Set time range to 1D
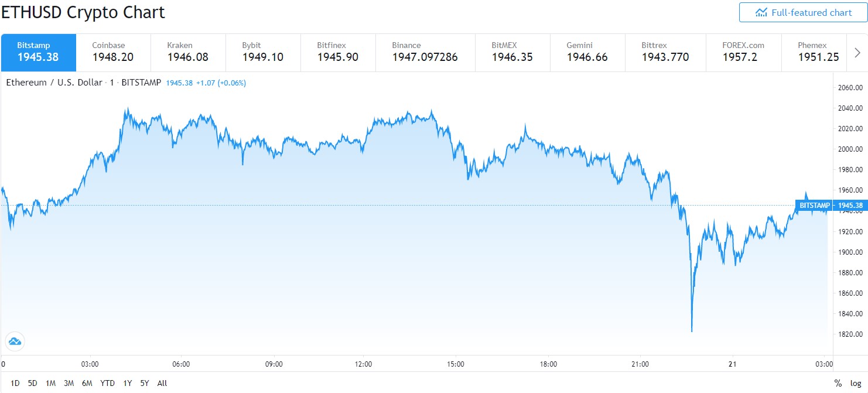This screenshot has width=868, height=393. coord(15,383)
